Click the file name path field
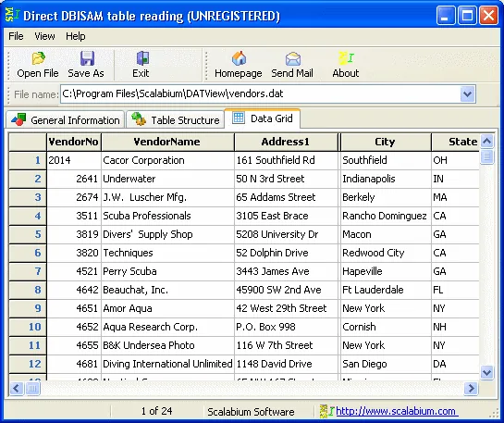This screenshot has height=423, width=504. click(261, 93)
